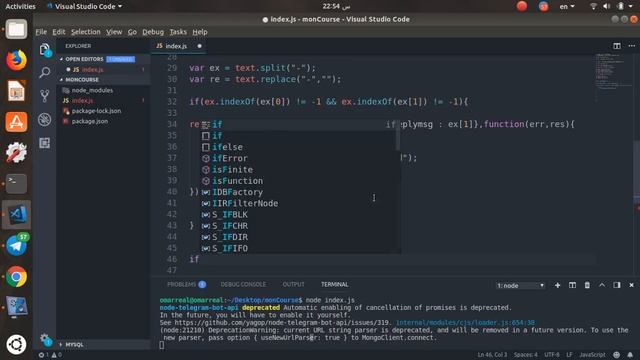The image size is (640, 360).
Task: Open the terminal selector '1: node' dropdown
Action: [520, 286]
